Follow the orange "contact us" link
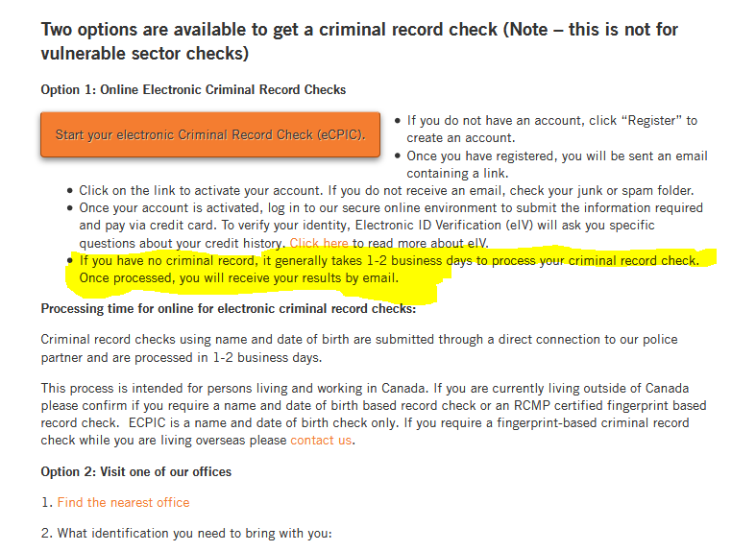The width and height of the screenshot is (756, 551). click(321, 441)
